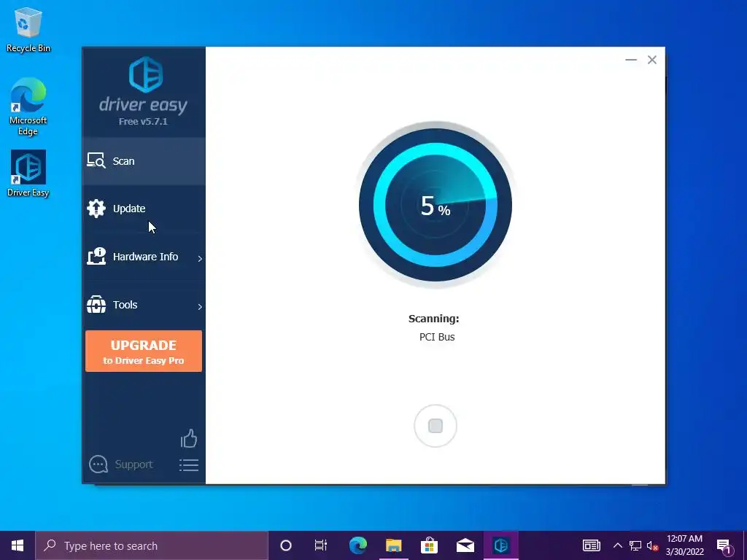The height and width of the screenshot is (560, 747).
Task: Minimize the Driver Easy window
Action: coord(631,60)
